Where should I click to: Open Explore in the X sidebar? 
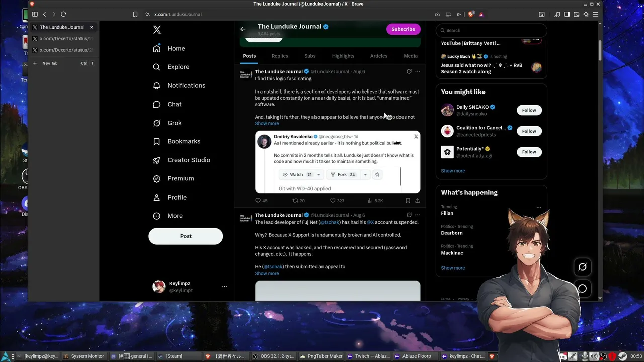(171, 67)
